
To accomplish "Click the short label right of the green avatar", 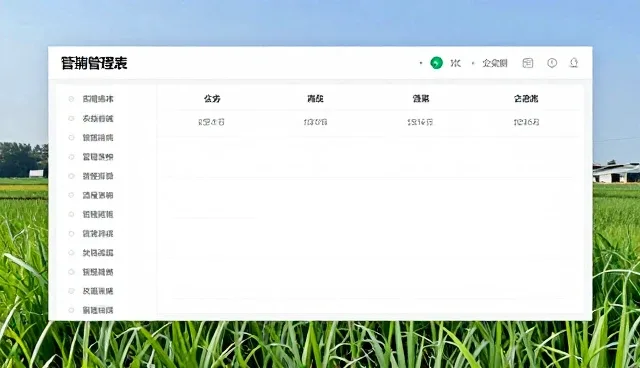I will [456, 63].
